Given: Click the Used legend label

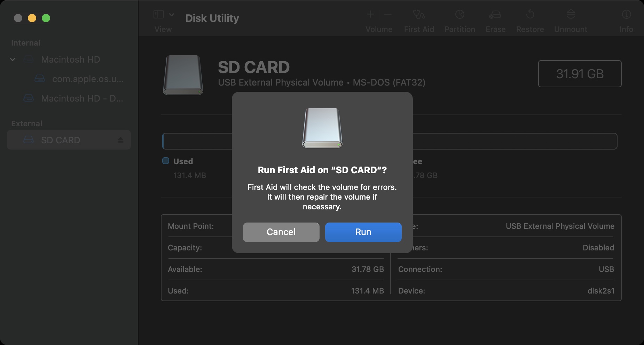Looking at the screenshot, I should 183,161.
